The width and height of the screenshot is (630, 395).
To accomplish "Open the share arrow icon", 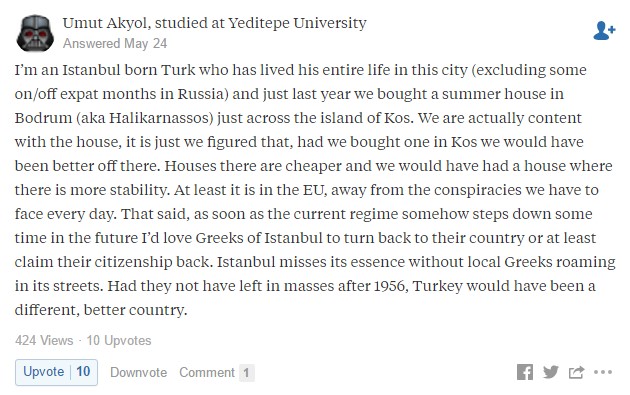I will (x=576, y=372).
